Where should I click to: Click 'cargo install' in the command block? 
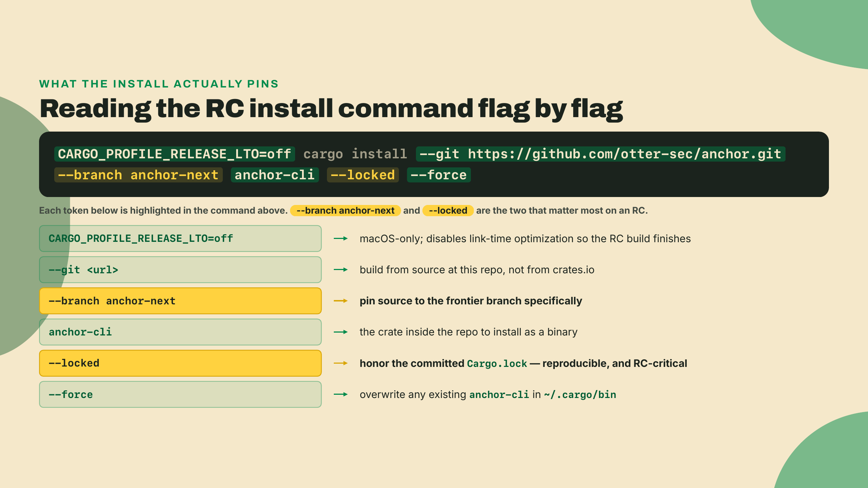pyautogui.click(x=355, y=154)
